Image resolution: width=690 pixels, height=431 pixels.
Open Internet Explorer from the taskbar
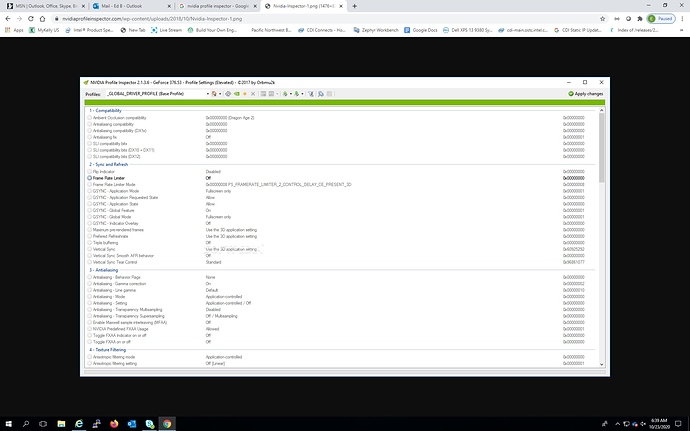tap(79, 424)
